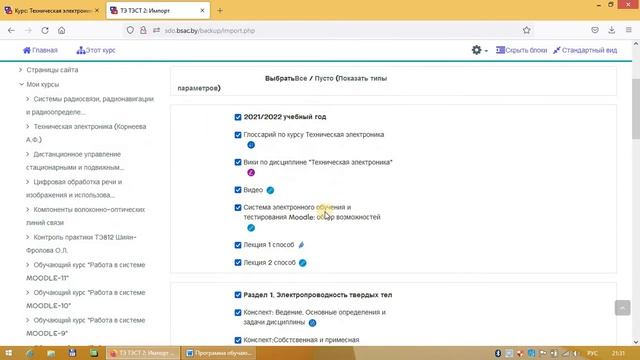Expand Цифровая обработка речи course
This screenshot has height=360, width=640.
28,182
